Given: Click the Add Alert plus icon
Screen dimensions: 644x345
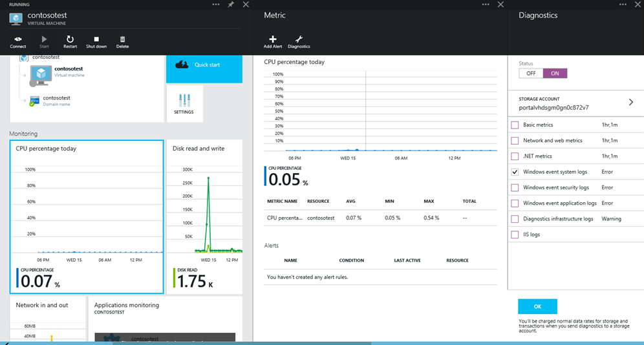Looking at the screenshot, I should 272,39.
